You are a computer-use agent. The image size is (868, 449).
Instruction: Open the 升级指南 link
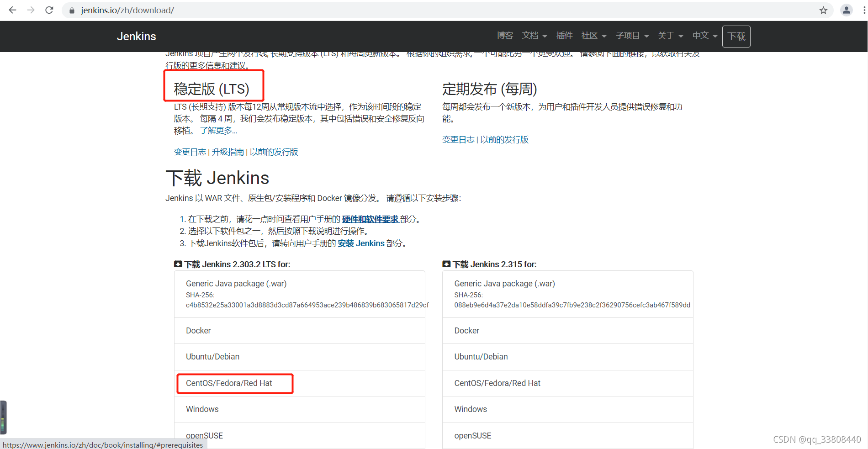pyautogui.click(x=228, y=152)
